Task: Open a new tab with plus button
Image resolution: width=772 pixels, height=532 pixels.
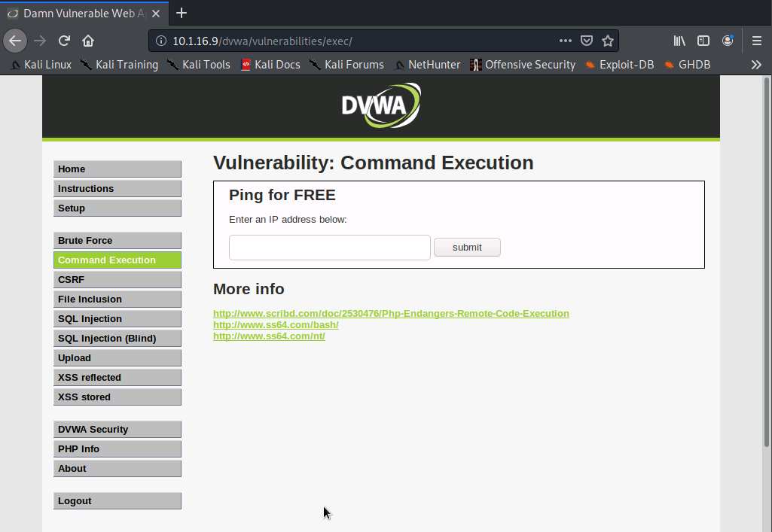Action: point(182,13)
